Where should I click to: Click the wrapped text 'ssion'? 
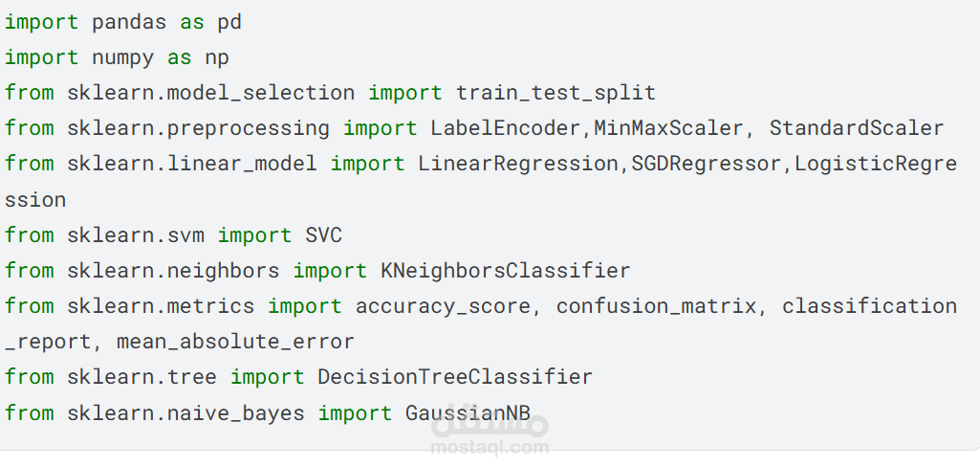[x=35, y=200]
